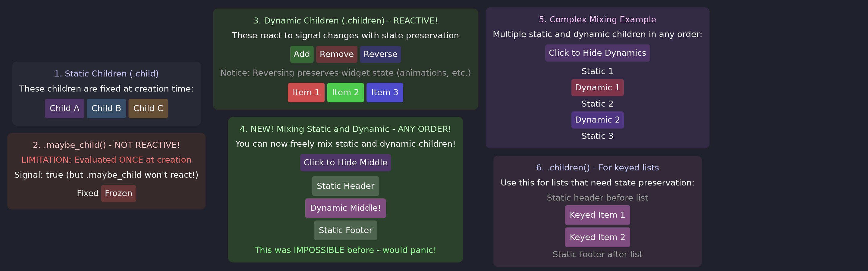Click Child B in Static Children
The image size is (868, 271).
(x=106, y=108)
